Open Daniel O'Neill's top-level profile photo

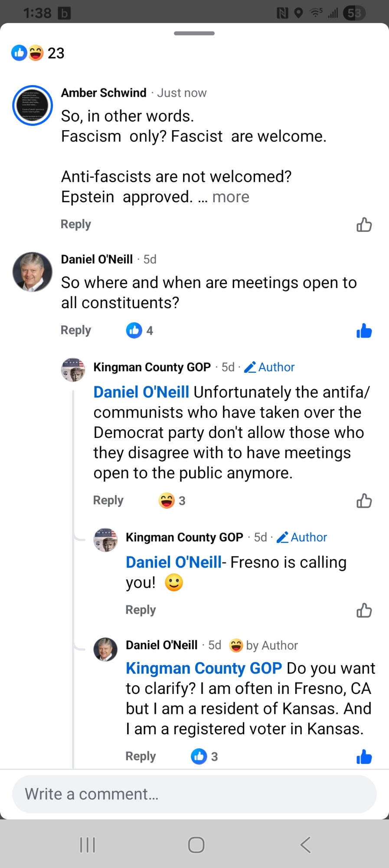tap(33, 272)
